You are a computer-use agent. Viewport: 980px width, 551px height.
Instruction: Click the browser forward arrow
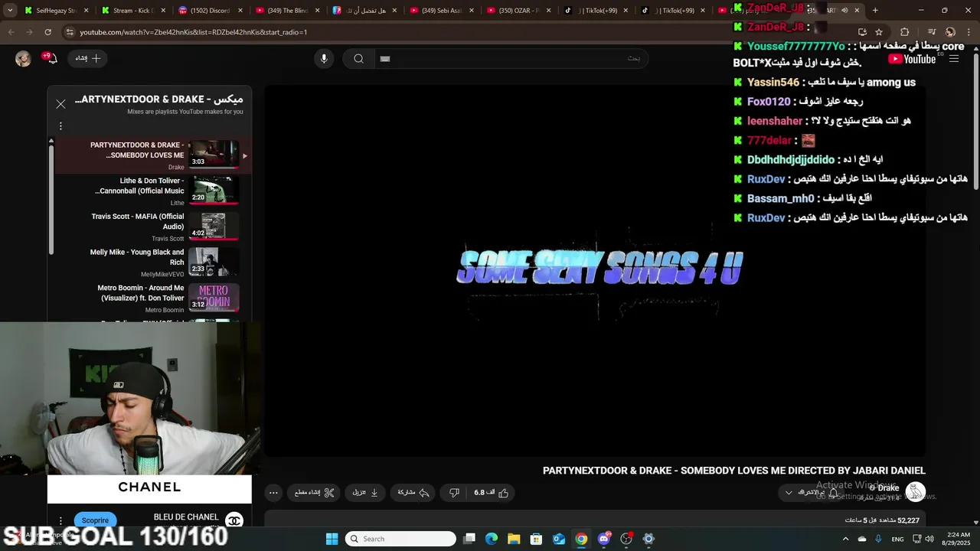(x=29, y=32)
